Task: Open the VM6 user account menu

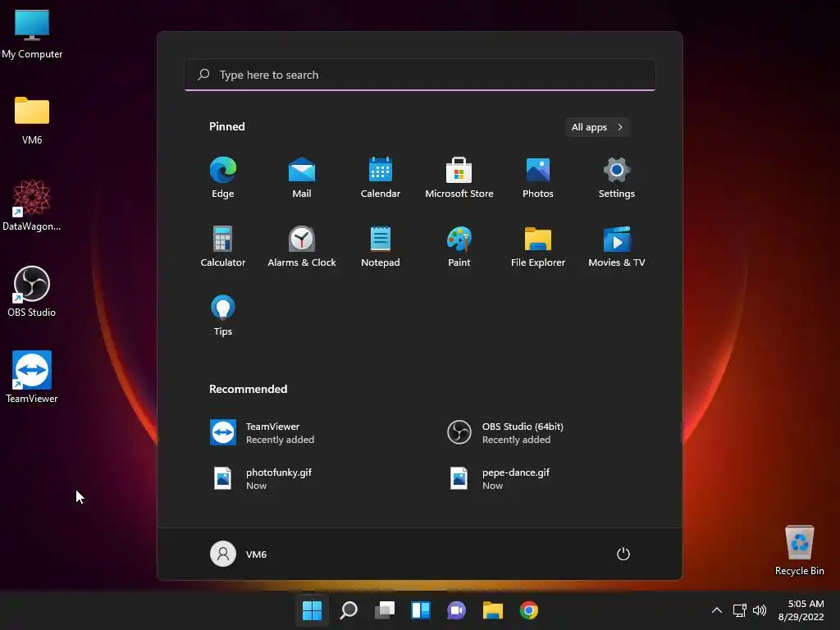Action: 239,554
